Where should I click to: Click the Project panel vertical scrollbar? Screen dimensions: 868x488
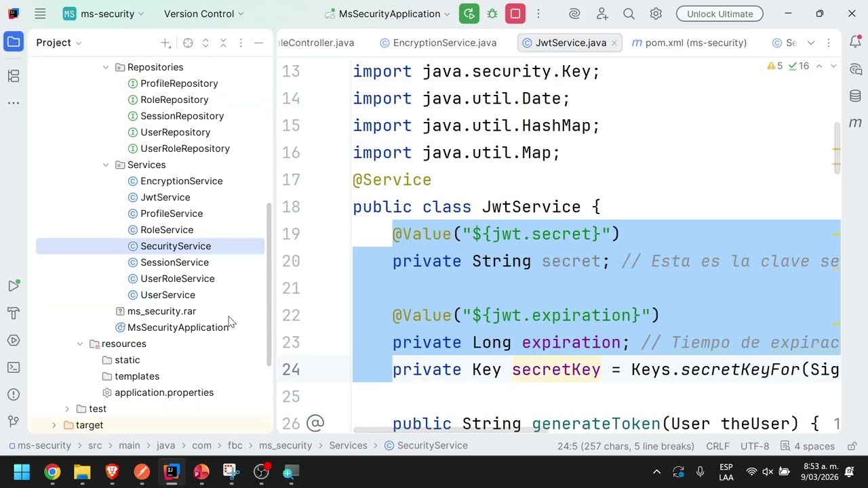(x=269, y=285)
